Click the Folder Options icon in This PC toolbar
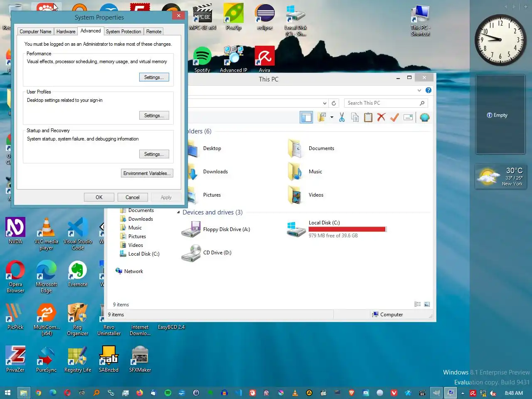 coord(322,118)
